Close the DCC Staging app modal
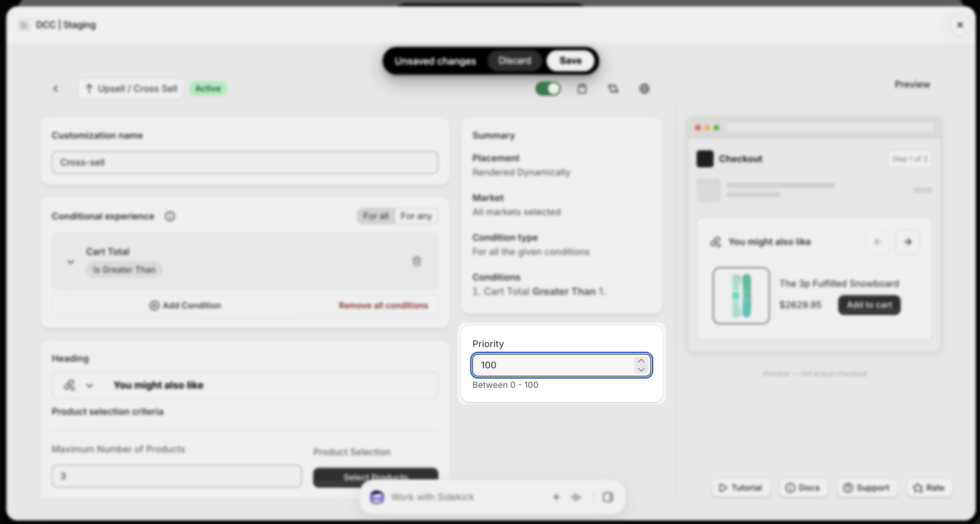Viewport: 980px width, 524px height. coord(960,25)
